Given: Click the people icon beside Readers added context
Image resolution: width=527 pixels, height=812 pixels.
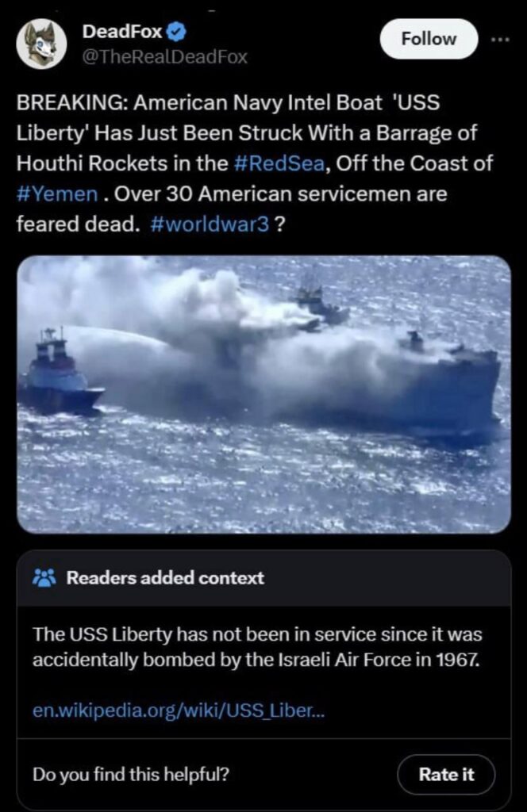Looking at the screenshot, I should [x=44, y=578].
